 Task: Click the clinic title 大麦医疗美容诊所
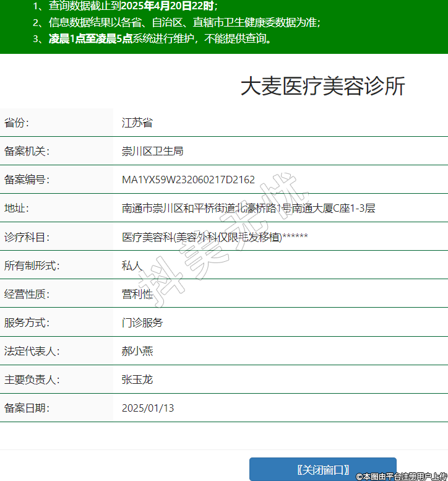click(322, 87)
